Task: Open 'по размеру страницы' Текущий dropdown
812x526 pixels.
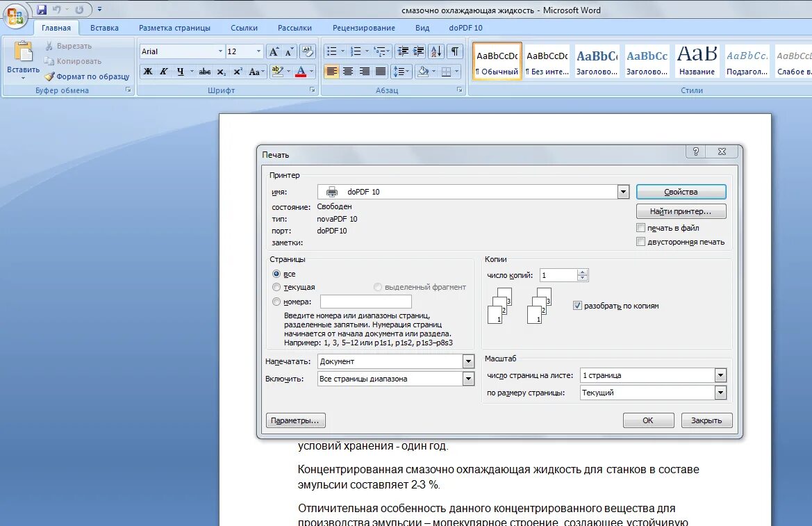Action: (720, 393)
